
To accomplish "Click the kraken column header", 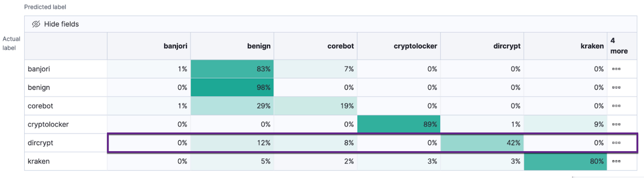I will click(592, 46).
